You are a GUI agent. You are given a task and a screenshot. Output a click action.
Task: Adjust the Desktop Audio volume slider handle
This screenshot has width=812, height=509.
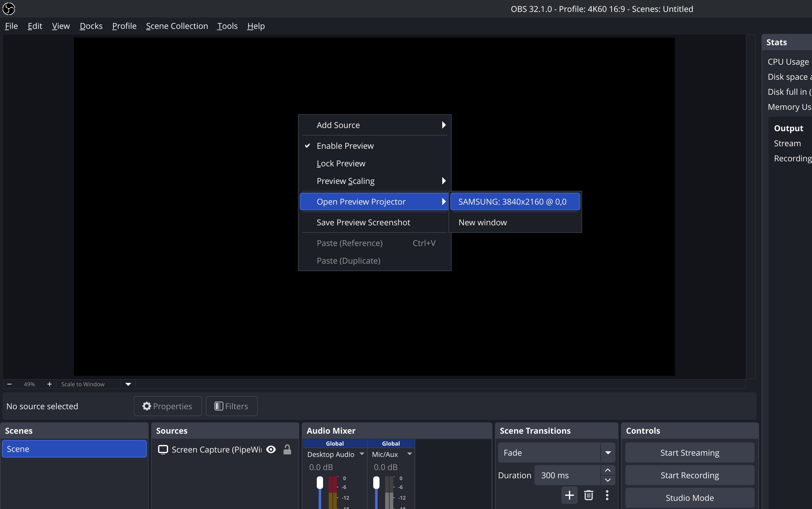coord(320,482)
